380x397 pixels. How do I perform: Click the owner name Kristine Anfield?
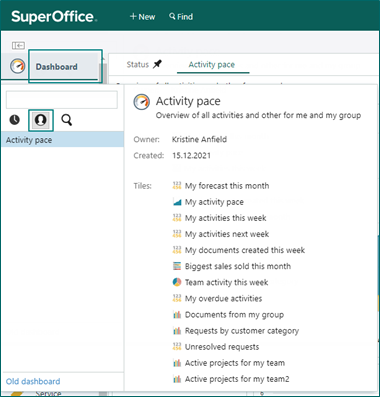(199, 139)
